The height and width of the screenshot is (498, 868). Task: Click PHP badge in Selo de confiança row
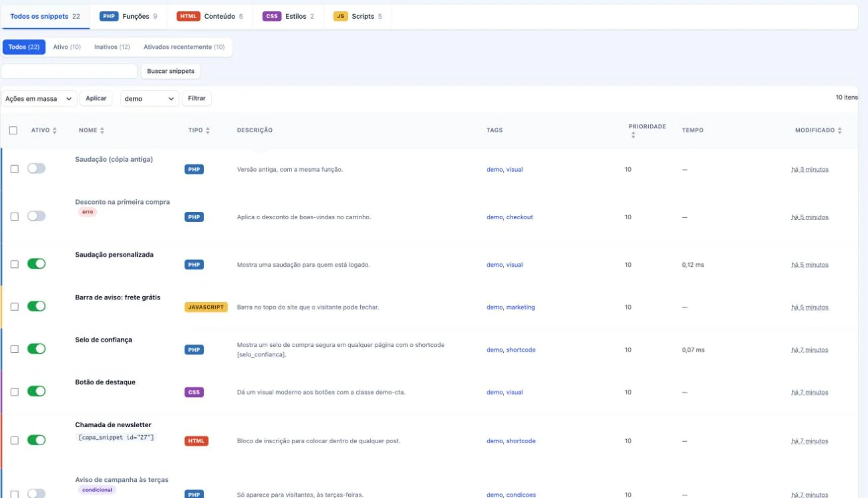click(194, 350)
